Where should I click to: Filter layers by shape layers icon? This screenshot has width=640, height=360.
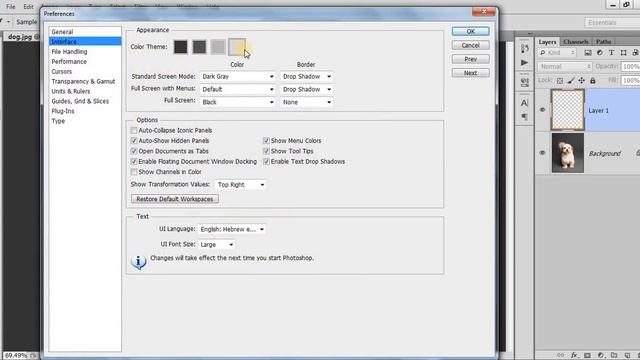[x=623, y=53]
